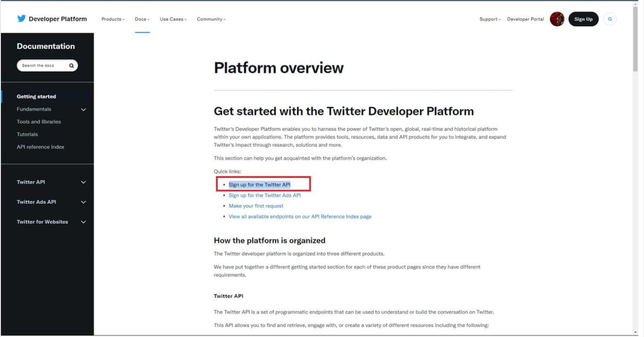The image size is (644, 337).
Task: Click the scrollbar down arrow
Action: (635, 332)
